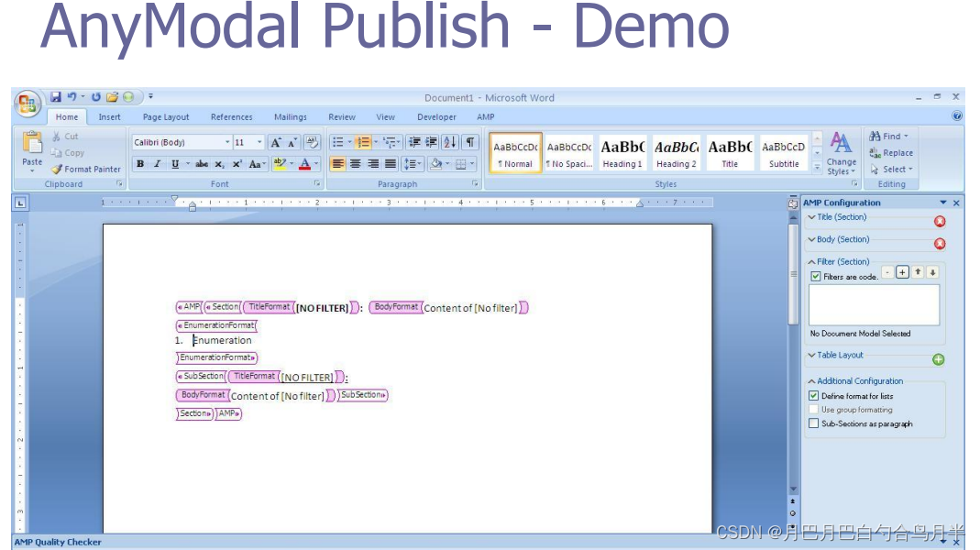
Task: Center align the paragraph
Action: pos(355,164)
